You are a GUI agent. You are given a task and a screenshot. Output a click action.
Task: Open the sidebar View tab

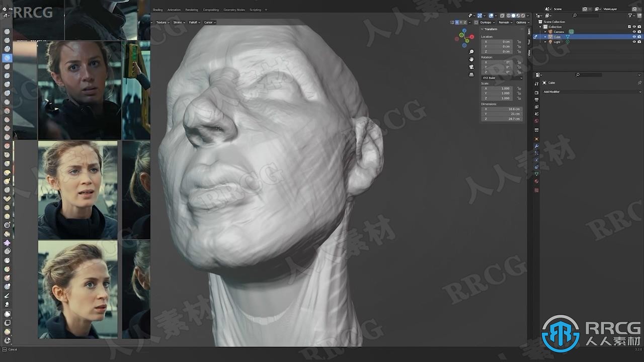529,52
